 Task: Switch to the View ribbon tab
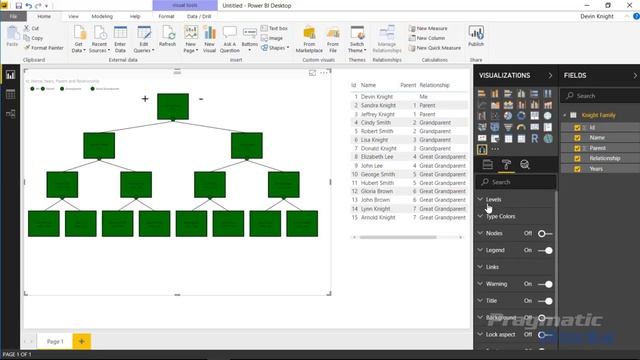73,16
